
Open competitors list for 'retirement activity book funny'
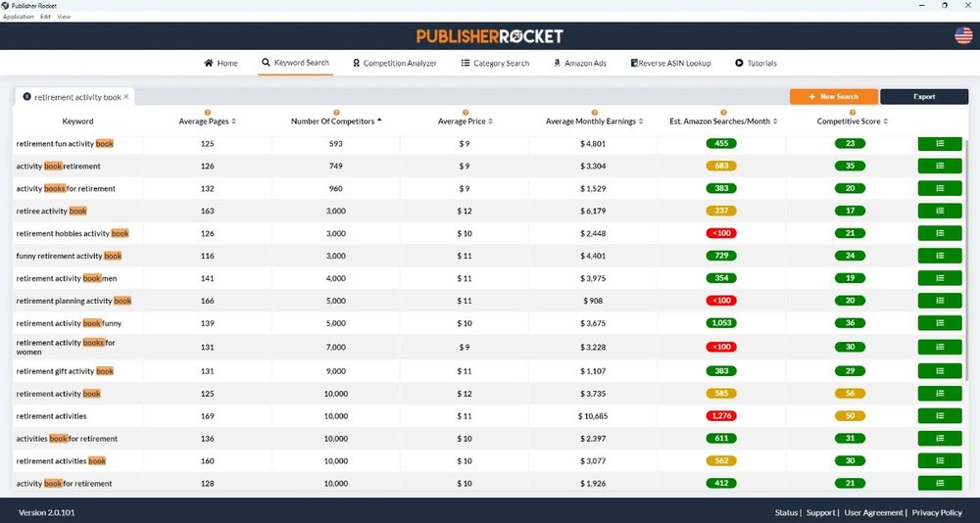[x=940, y=323]
